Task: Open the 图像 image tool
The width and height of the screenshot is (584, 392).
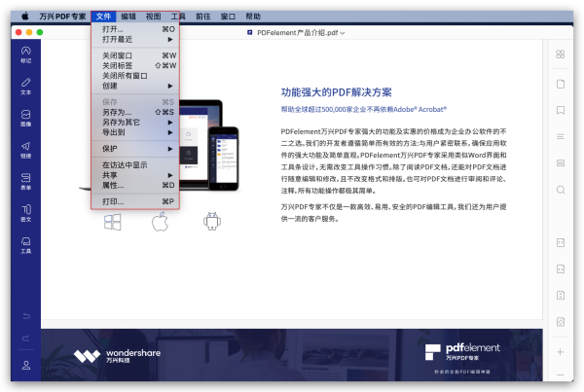Action: click(x=25, y=118)
